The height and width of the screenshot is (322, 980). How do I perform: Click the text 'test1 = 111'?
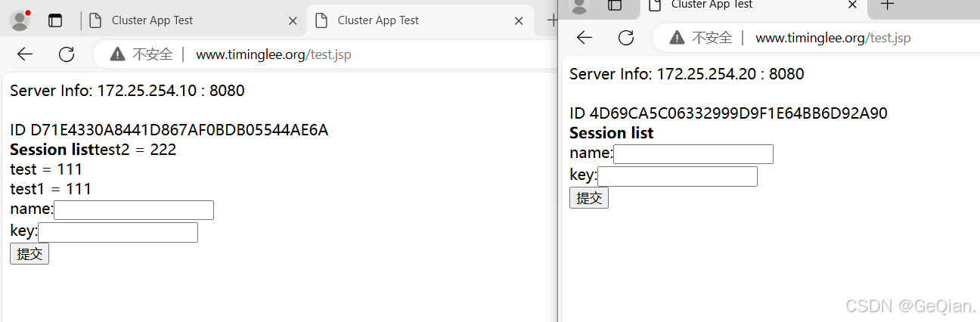(x=51, y=189)
